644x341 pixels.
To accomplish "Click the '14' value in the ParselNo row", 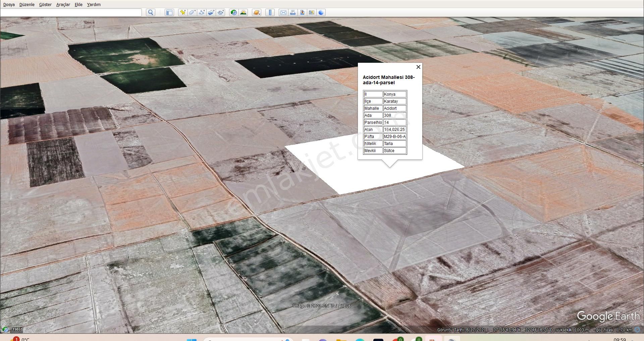I will (x=395, y=123).
